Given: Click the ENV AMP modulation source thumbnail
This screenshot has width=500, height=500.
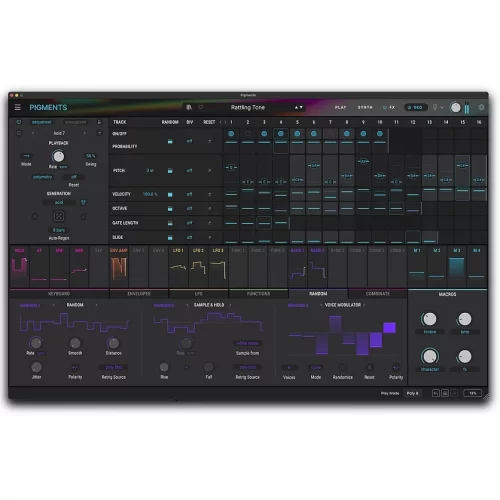Looking at the screenshot, I should (119, 267).
